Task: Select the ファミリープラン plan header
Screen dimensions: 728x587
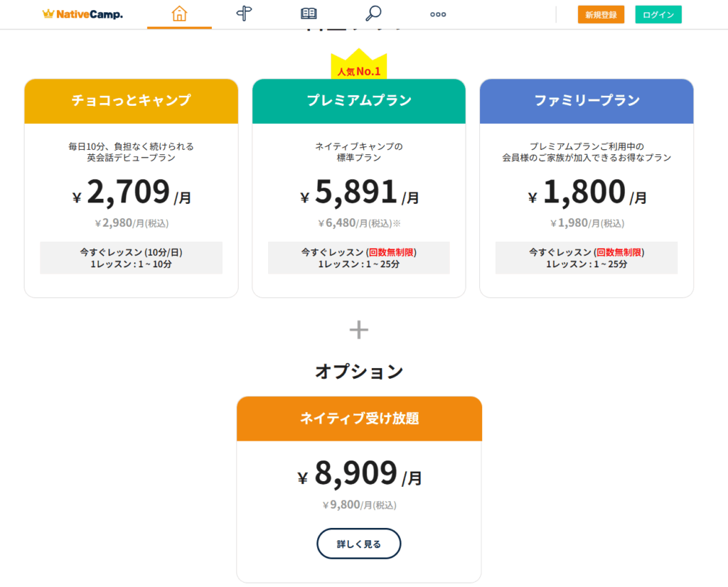Action: 587,101
